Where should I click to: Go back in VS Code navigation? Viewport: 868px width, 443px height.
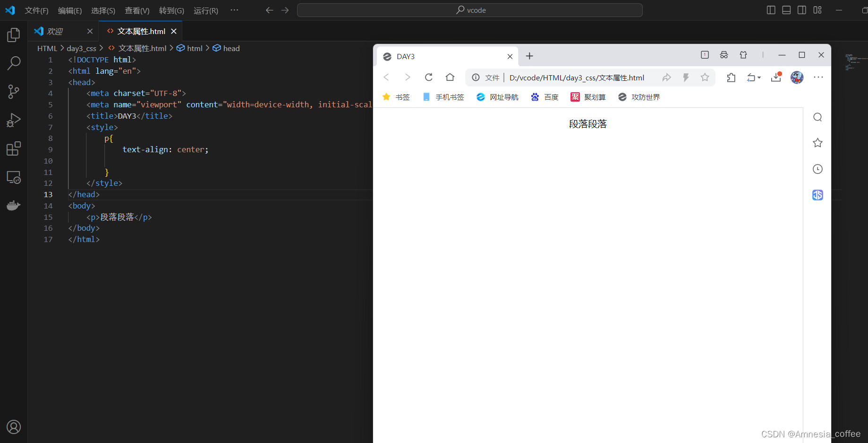(x=269, y=10)
